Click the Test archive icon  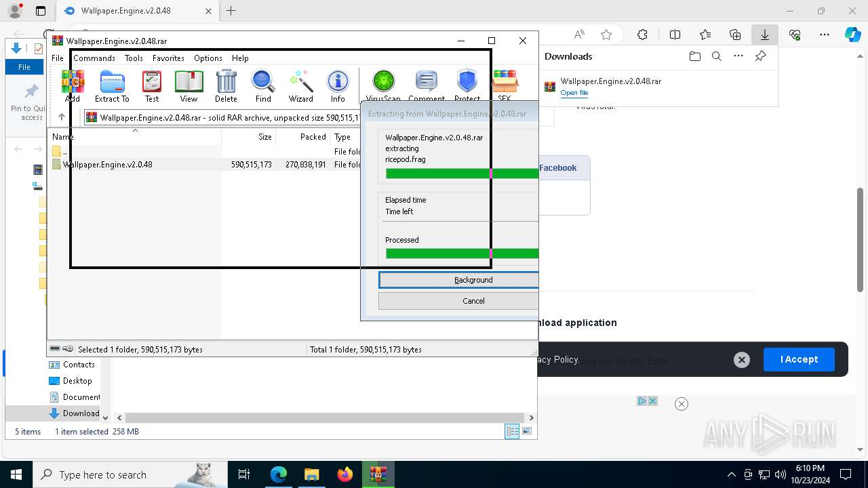pos(152,86)
